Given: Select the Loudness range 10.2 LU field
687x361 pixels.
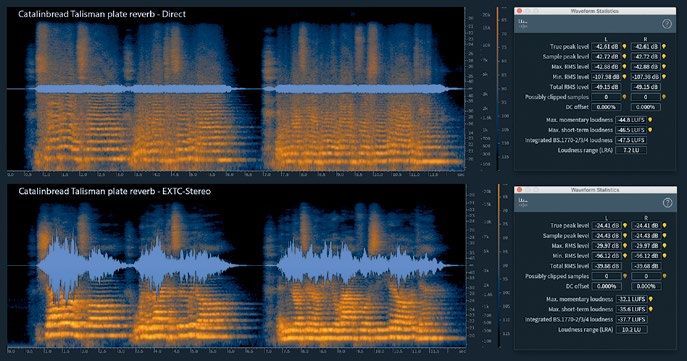Looking at the screenshot, I should (x=632, y=329).
